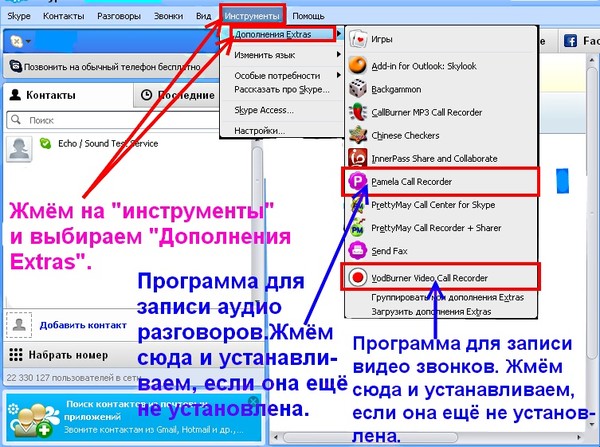
Task: Click the VodBurner red record icon
Action: coord(358,277)
